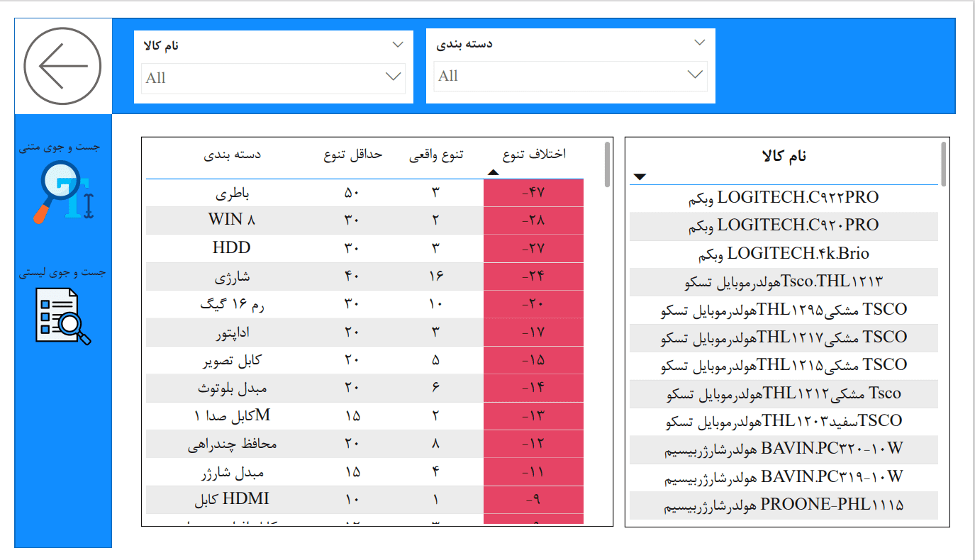Image resolution: width=975 pixels, height=560 pixels.
Task: Click the جست و جوی لیستی label
Action: tap(62, 272)
